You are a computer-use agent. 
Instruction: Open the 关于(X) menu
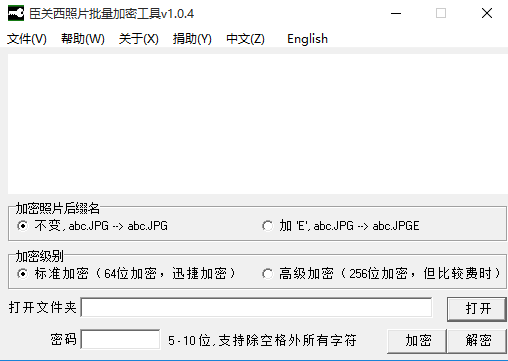tap(138, 39)
